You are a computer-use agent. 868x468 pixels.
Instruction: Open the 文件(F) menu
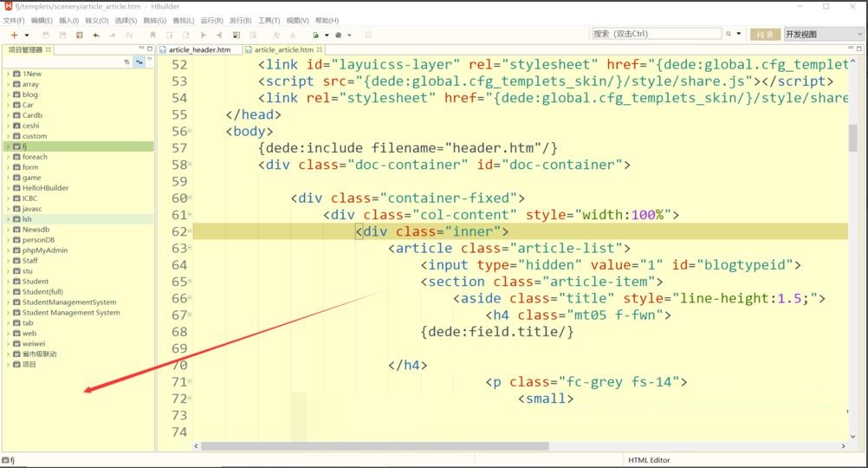(x=14, y=20)
